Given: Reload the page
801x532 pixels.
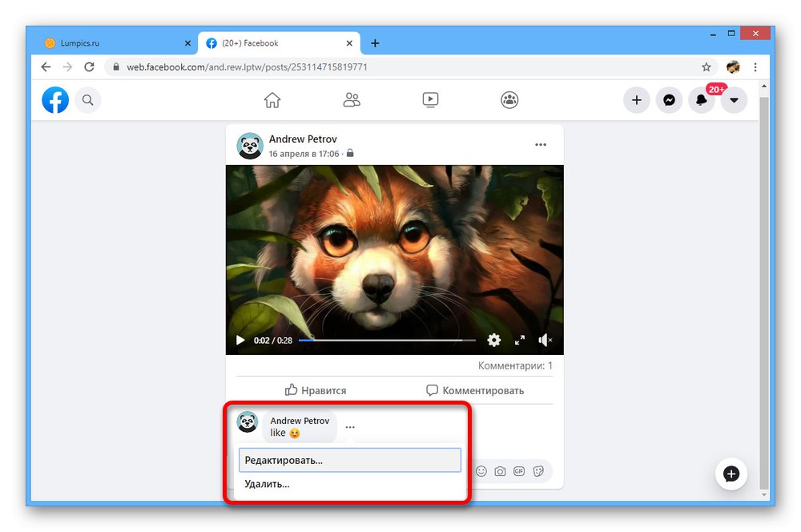Looking at the screenshot, I should pyautogui.click(x=90, y=67).
